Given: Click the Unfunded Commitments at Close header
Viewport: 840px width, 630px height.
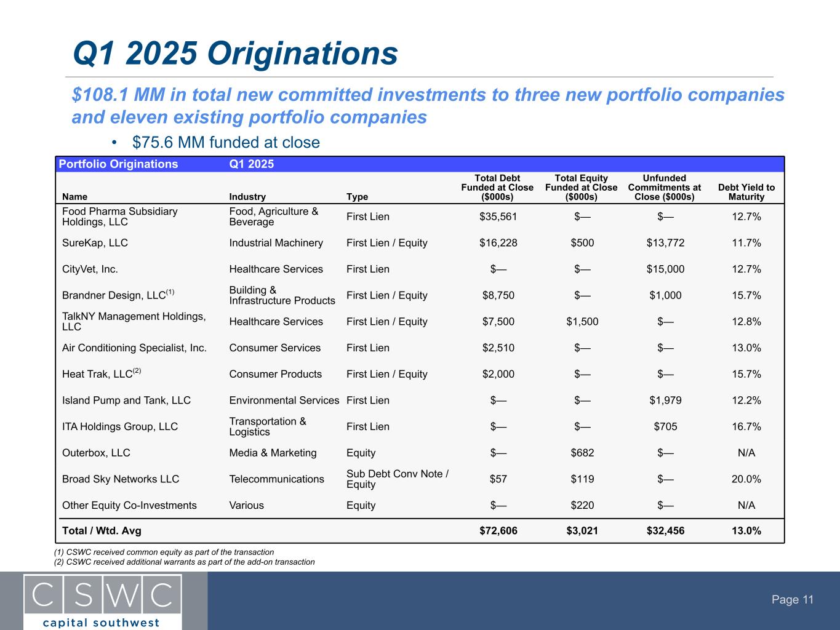Looking at the screenshot, I should pyautogui.click(x=664, y=188).
